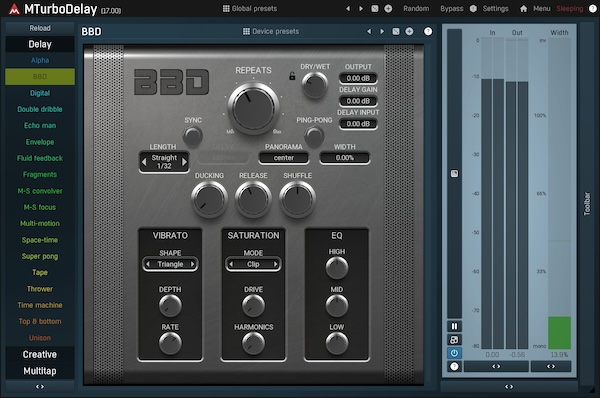This screenshot has width=600, height=398.
Task: Toggle the dry/wet lock padlock icon
Action: pos(292,76)
